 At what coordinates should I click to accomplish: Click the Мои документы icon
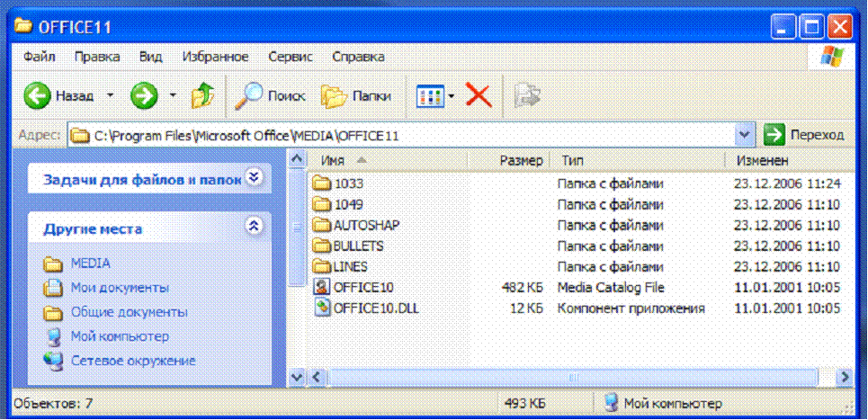click(52, 288)
